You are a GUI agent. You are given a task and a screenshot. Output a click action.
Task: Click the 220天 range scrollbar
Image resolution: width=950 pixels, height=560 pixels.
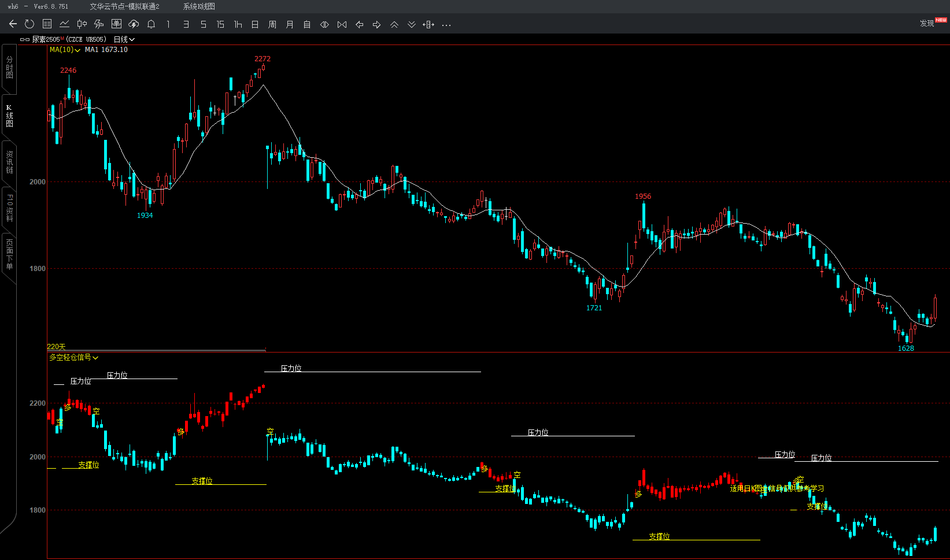156,350
